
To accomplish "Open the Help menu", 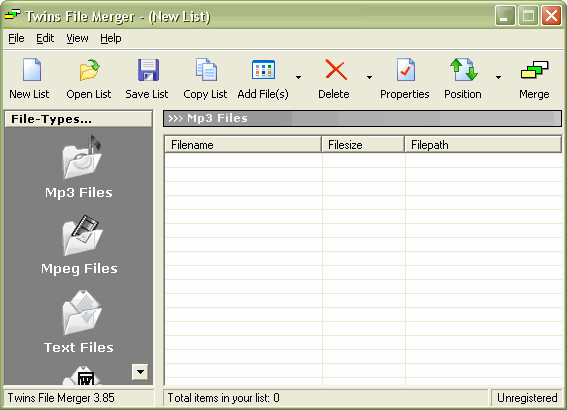I will (111, 38).
